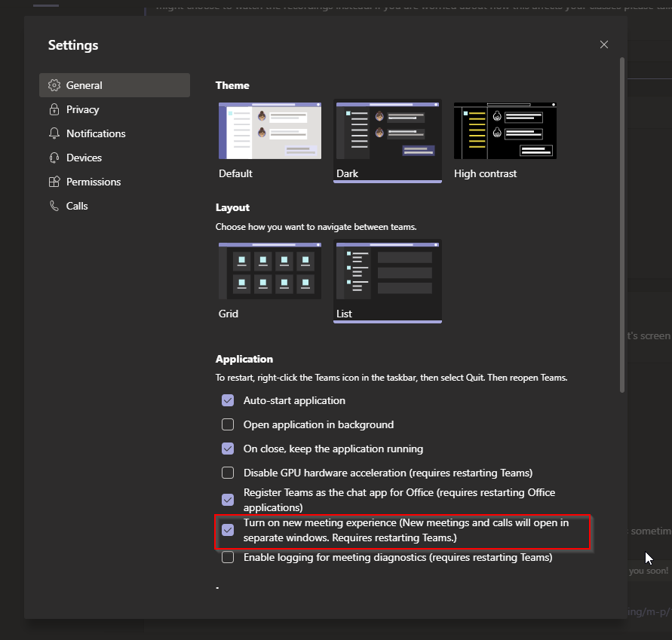The height and width of the screenshot is (640, 672).
Task: Switch to the High contrast theme
Action: [505, 130]
